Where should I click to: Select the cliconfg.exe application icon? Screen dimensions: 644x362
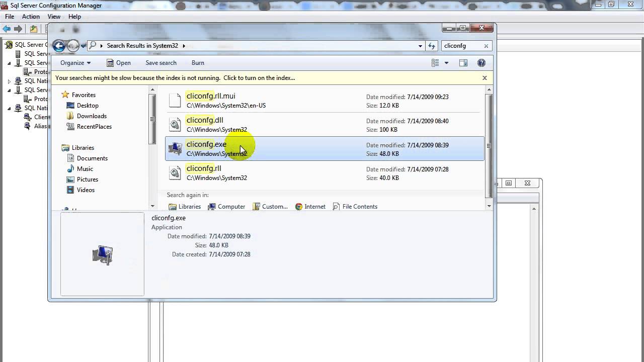pos(175,149)
